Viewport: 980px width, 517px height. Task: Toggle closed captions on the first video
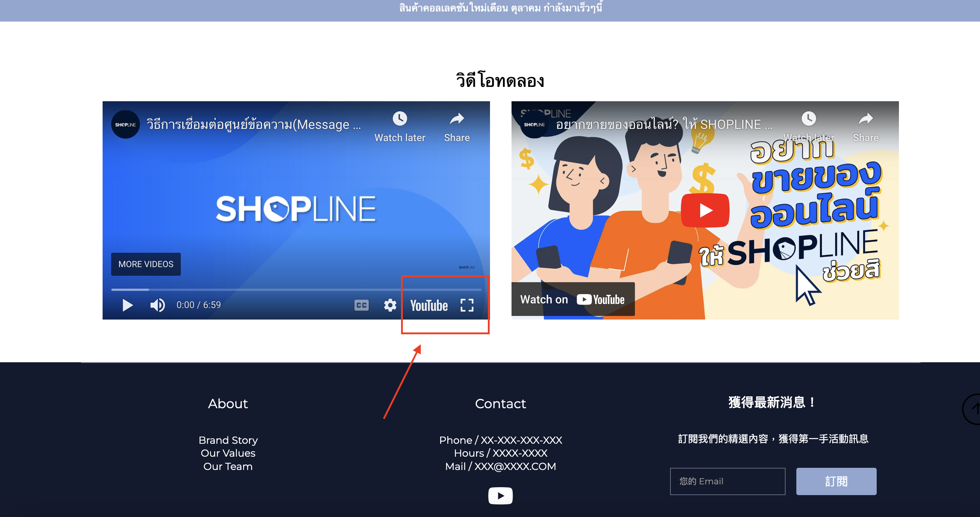(x=362, y=305)
